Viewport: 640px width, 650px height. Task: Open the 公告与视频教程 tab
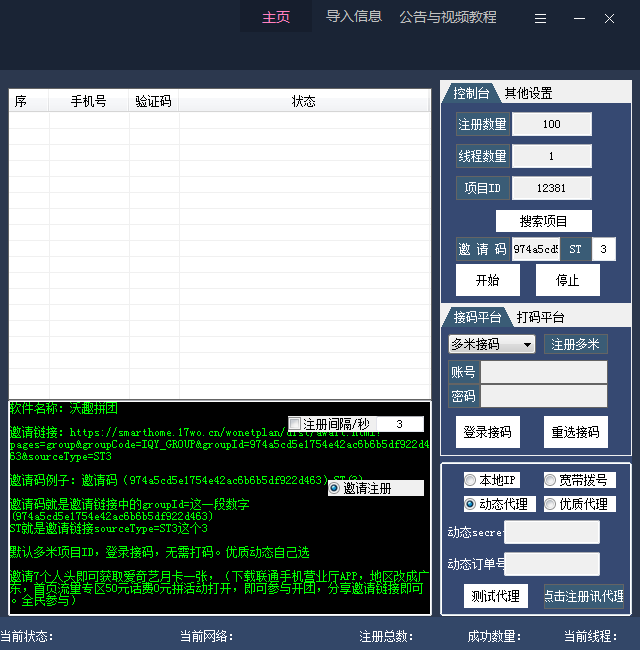pyautogui.click(x=448, y=17)
